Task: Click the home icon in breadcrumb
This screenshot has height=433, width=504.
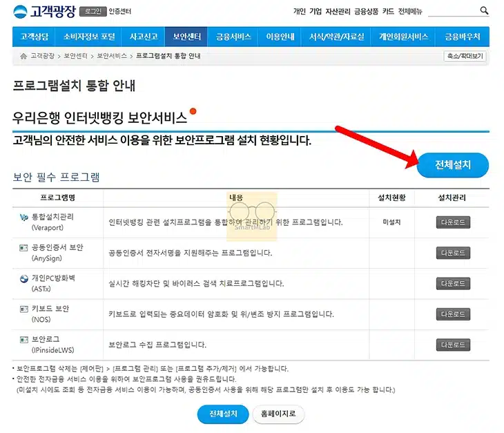Action: 23,56
